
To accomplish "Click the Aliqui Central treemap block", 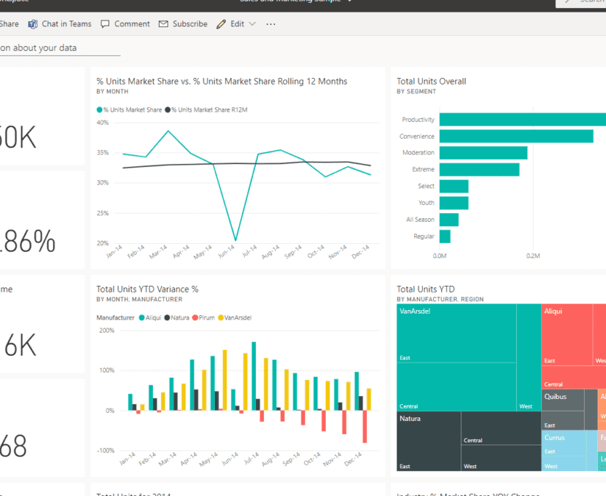I will coord(574,377).
